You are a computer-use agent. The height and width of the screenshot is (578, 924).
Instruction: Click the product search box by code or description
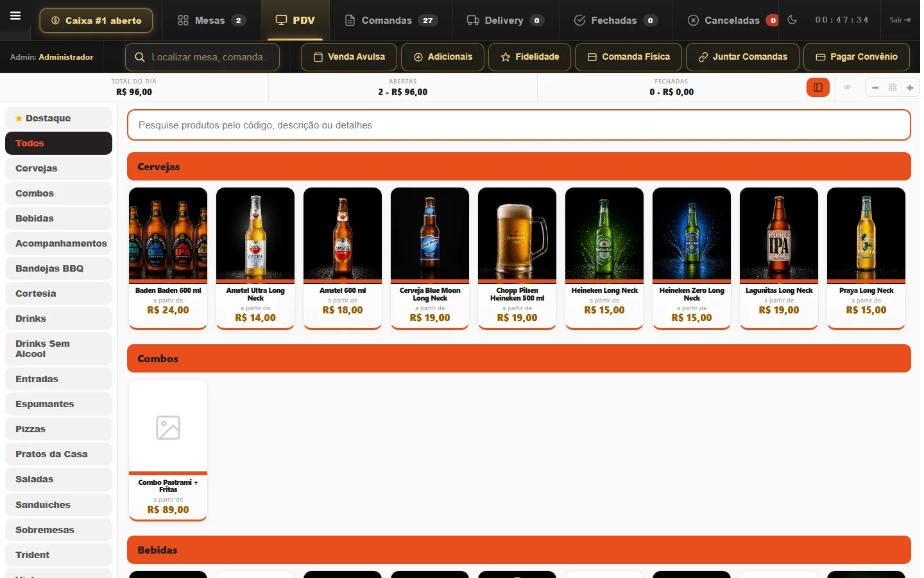coord(519,125)
